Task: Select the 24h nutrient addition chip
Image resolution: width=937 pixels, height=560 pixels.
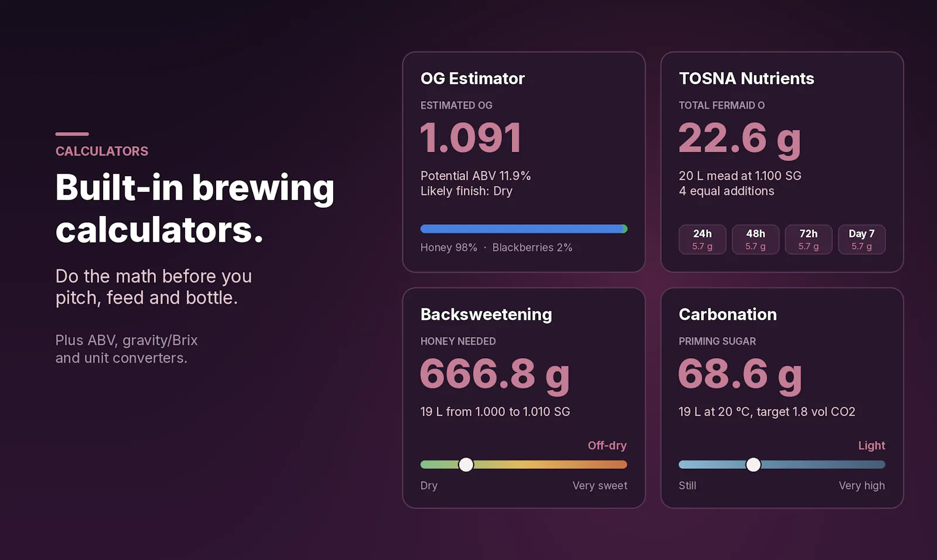Action: [x=702, y=239]
